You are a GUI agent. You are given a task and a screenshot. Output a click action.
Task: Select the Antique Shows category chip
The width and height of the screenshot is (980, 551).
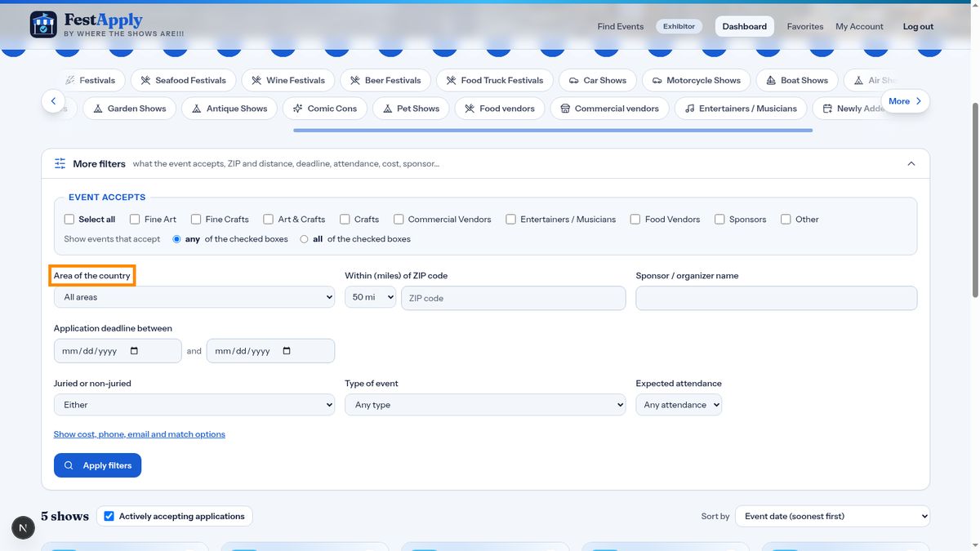point(229,109)
